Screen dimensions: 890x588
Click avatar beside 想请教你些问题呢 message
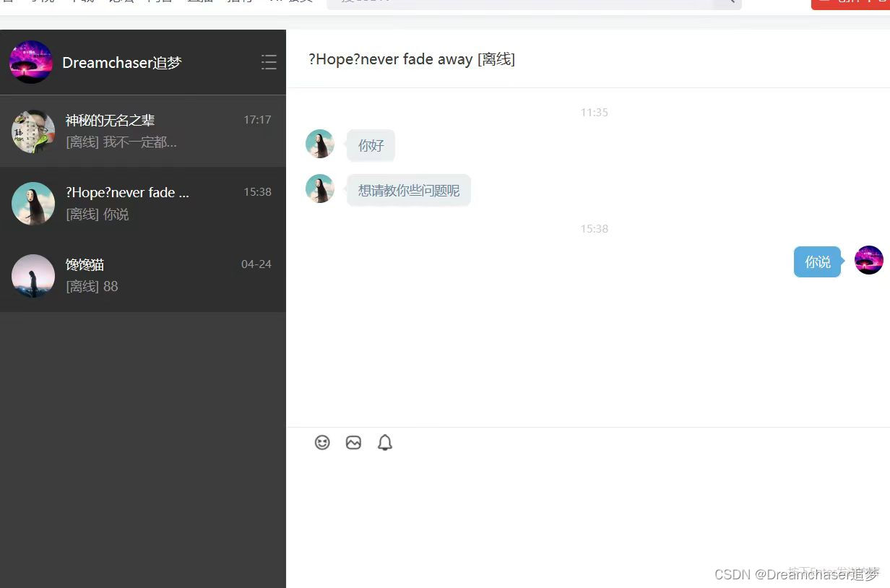pos(320,189)
